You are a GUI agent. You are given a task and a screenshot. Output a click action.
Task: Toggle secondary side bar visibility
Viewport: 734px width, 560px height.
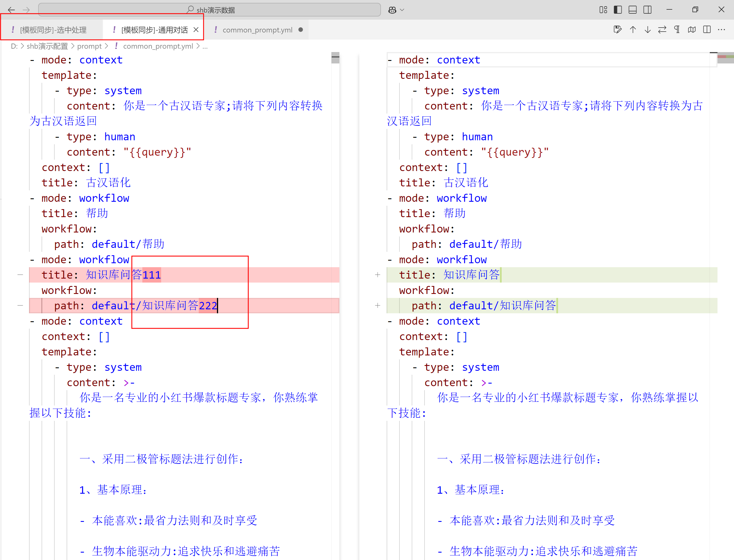coord(647,10)
